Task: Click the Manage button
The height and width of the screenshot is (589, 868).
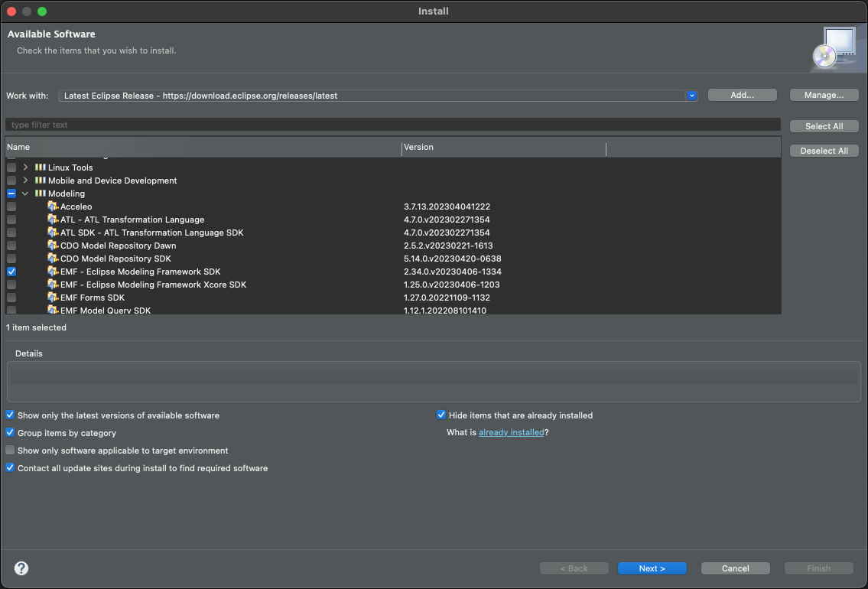Action: pos(824,94)
